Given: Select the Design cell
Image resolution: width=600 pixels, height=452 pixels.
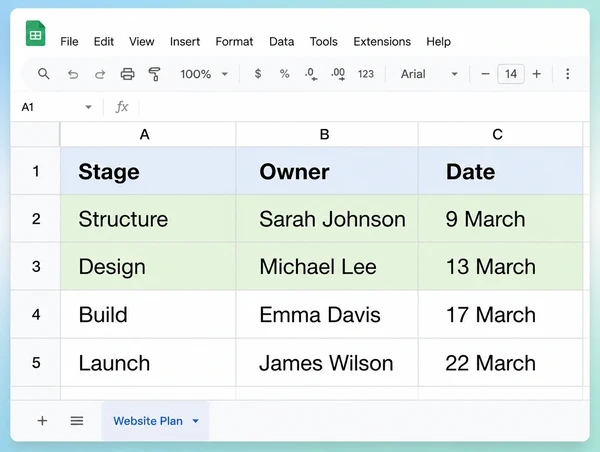Looking at the screenshot, I should point(148,266).
